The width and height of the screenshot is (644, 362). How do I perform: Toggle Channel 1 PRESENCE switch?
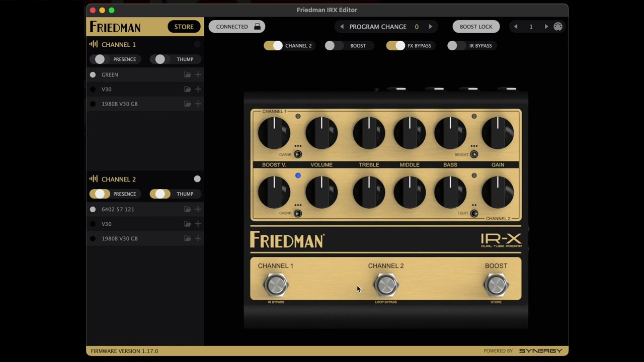(100, 59)
